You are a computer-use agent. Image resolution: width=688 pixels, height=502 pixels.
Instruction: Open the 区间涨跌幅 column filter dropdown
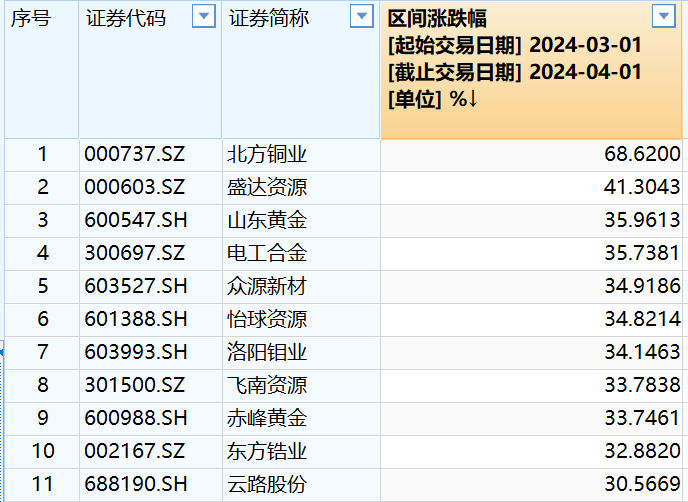[663, 17]
